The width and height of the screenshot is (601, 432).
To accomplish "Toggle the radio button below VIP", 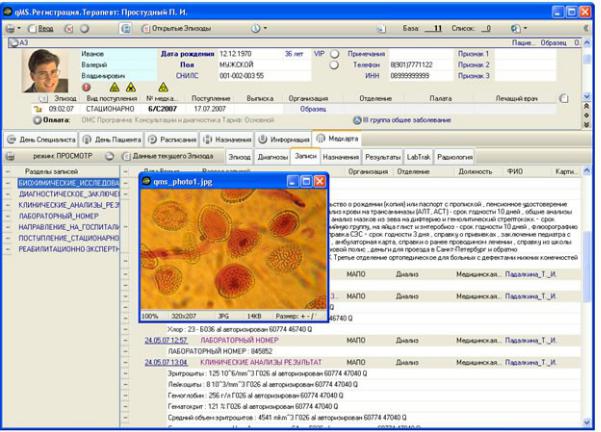I will tap(334, 65).
